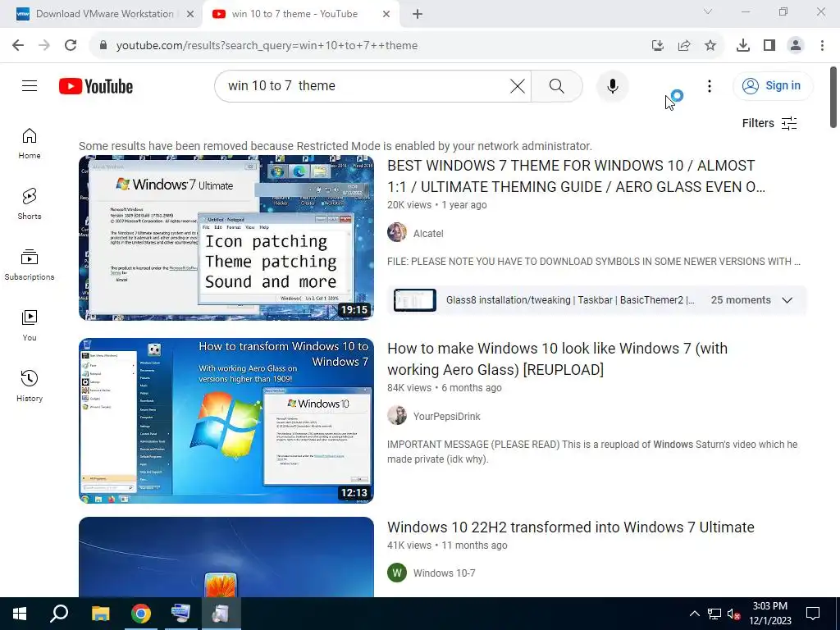
Task: Bookmark this page with the star
Action: (710, 46)
